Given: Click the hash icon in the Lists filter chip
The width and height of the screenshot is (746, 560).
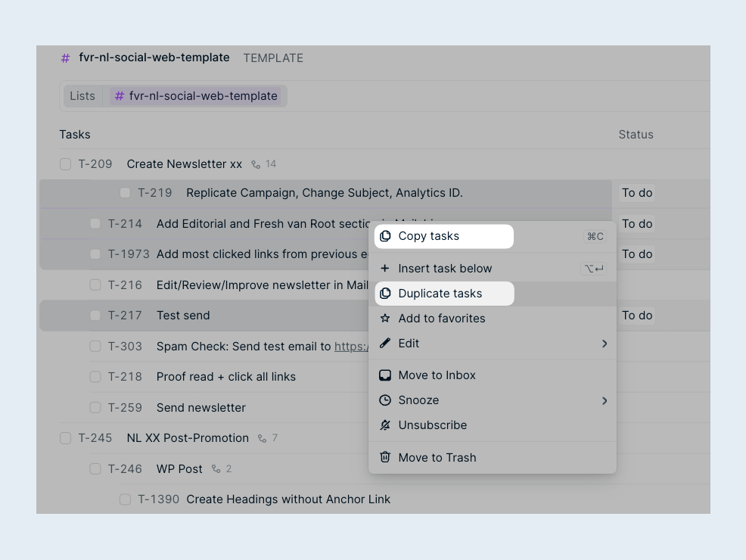Looking at the screenshot, I should [120, 96].
